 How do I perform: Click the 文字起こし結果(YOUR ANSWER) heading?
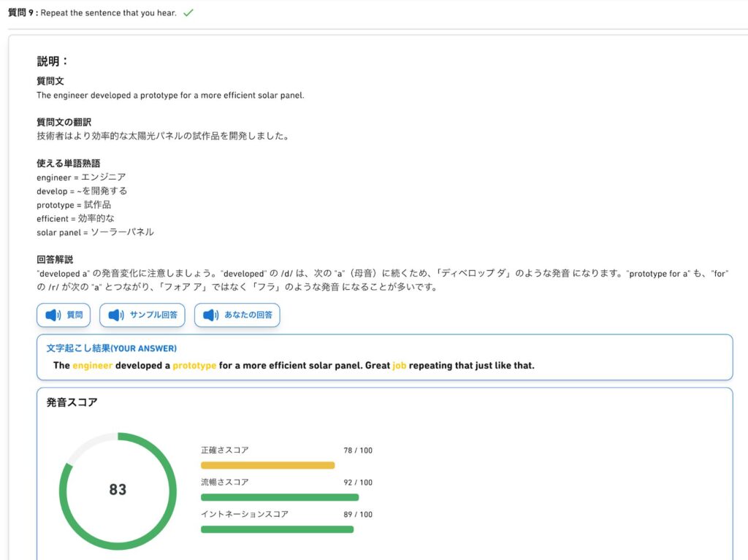click(111, 348)
